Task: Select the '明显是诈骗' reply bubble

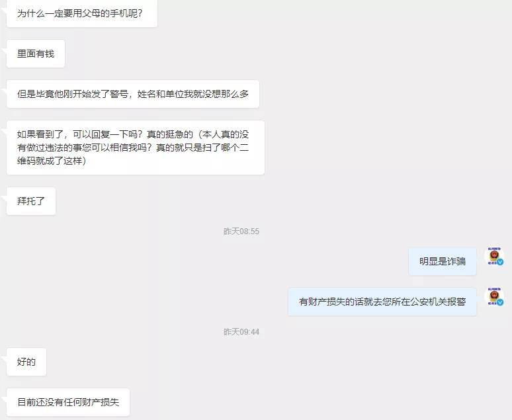Action: click(443, 261)
